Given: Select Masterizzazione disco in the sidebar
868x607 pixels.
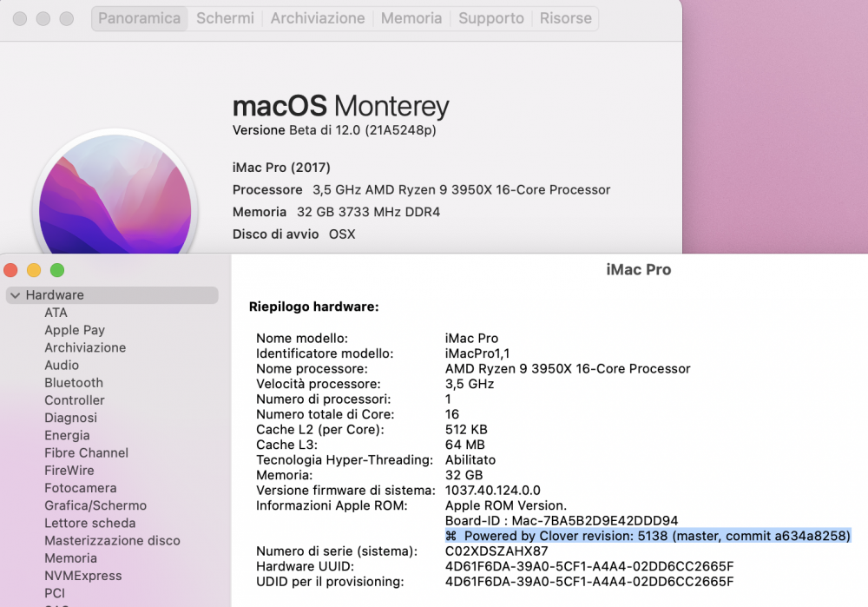Looking at the screenshot, I should (112, 541).
